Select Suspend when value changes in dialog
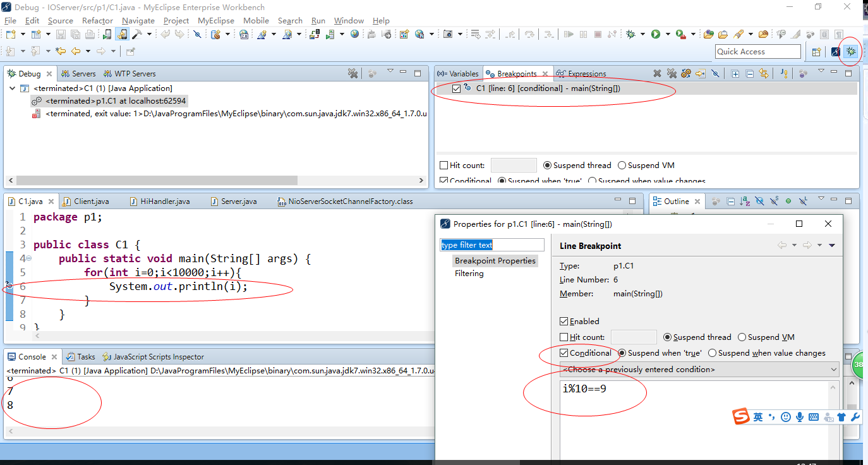 pos(713,353)
